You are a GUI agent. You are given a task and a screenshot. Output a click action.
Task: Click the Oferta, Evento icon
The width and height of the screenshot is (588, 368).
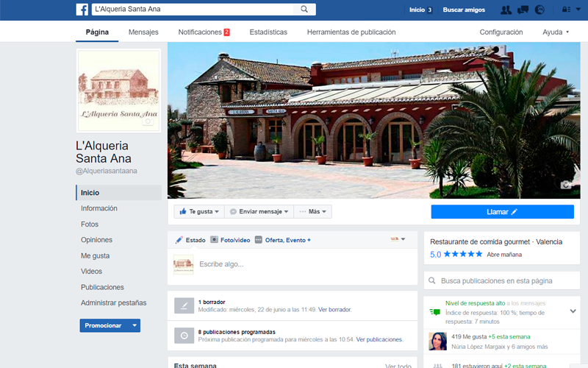[259, 240]
